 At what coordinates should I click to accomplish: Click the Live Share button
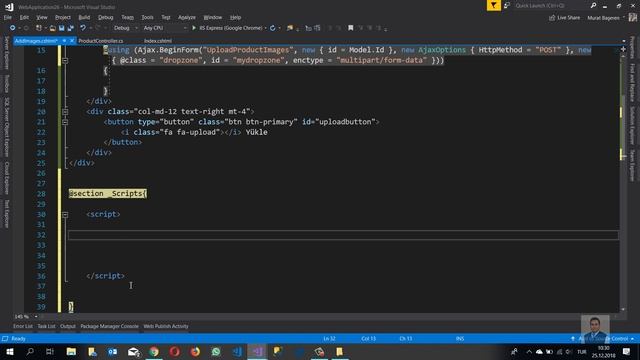coord(564,18)
